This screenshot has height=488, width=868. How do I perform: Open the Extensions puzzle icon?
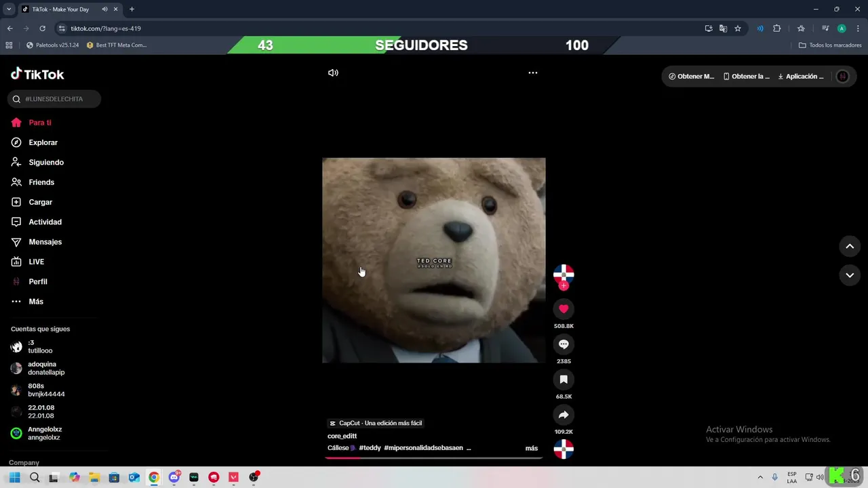(777, 28)
